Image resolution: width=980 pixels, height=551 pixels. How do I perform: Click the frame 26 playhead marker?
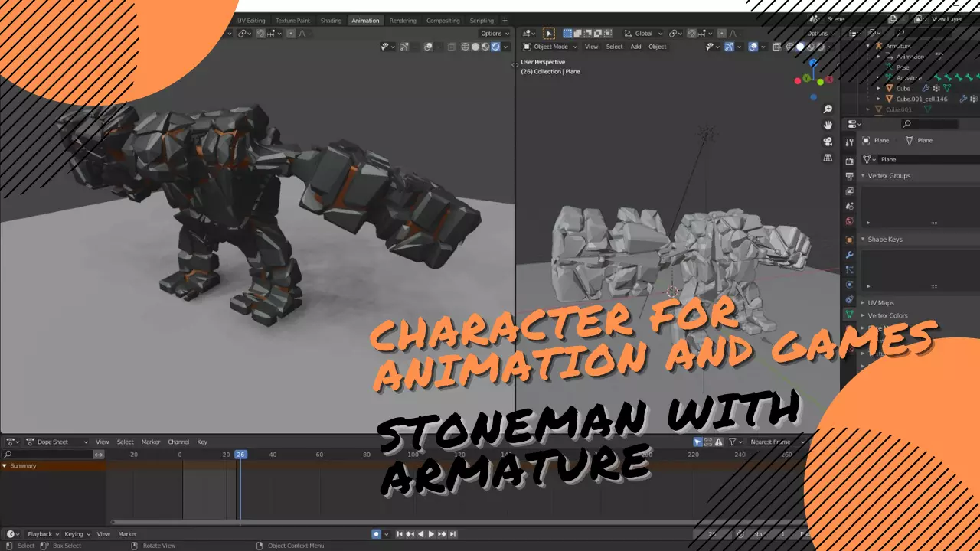point(240,455)
